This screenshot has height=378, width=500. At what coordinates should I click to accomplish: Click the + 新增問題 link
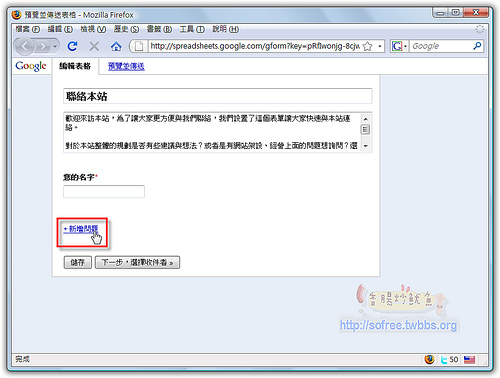click(81, 229)
